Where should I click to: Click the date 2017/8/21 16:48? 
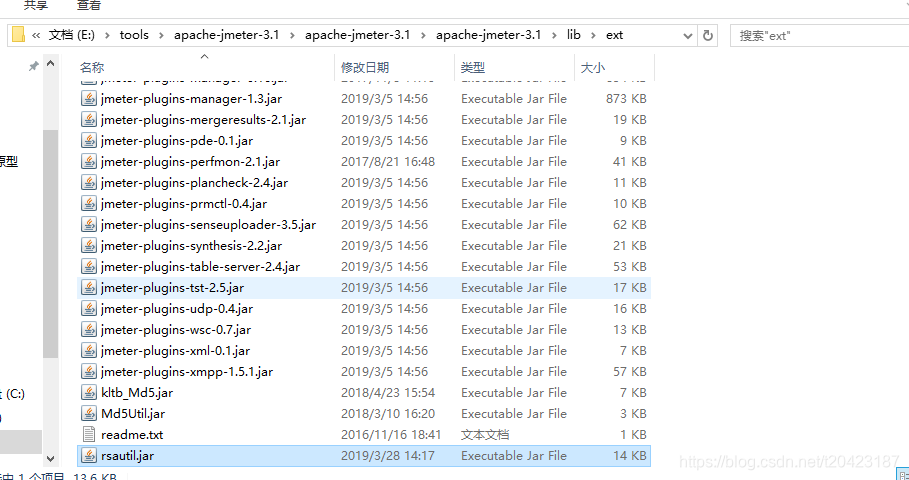(x=388, y=162)
